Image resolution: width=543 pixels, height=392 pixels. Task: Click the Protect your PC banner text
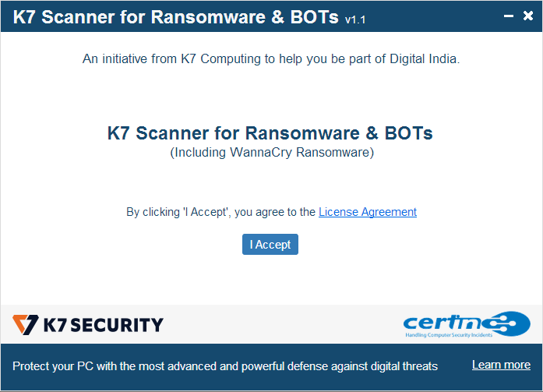coord(225,366)
